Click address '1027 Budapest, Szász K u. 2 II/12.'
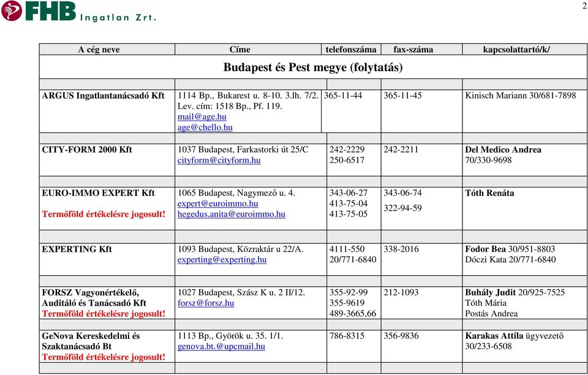 click(x=241, y=292)
